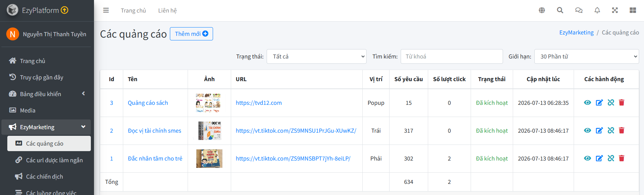Deactivate the Quảng cáo sách ad
The width and height of the screenshot is (644, 195).
(x=611, y=103)
